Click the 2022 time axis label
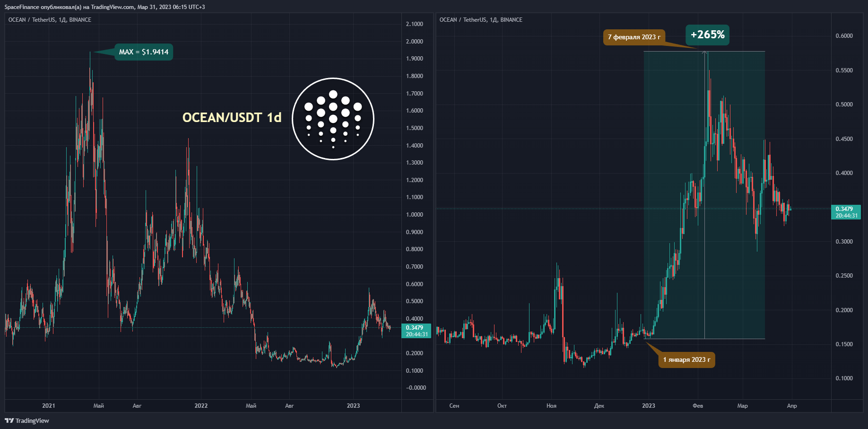This screenshot has height=429, width=868. 201,406
